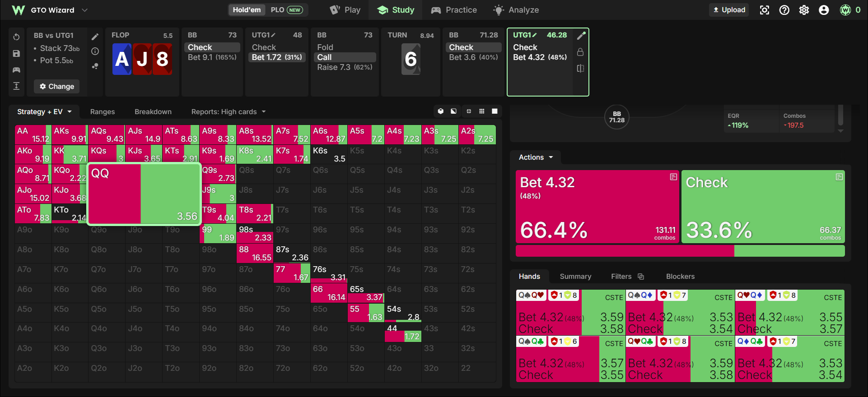Toggle the lock on UTG1 action card
Image resolution: width=868 pixels, height=397 pixels.
click(x=580, y=52)
